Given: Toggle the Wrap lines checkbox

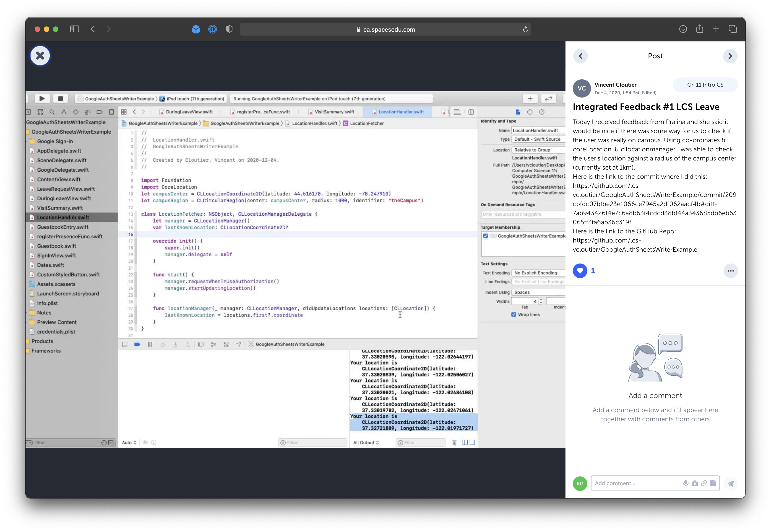Looking at the screenshot, I should click(x=513, y=315).
